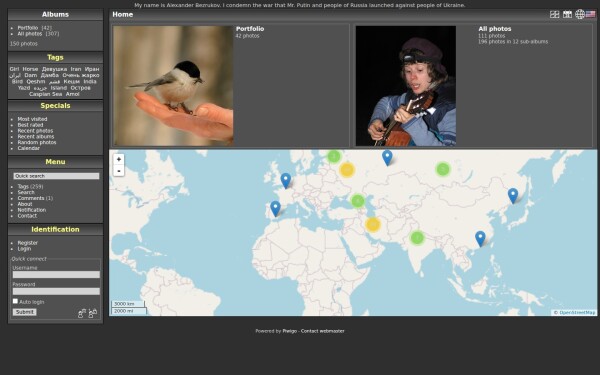Open the OpenStreetMap attribution link
Screen dimensions: 600x375
[577, 312]
